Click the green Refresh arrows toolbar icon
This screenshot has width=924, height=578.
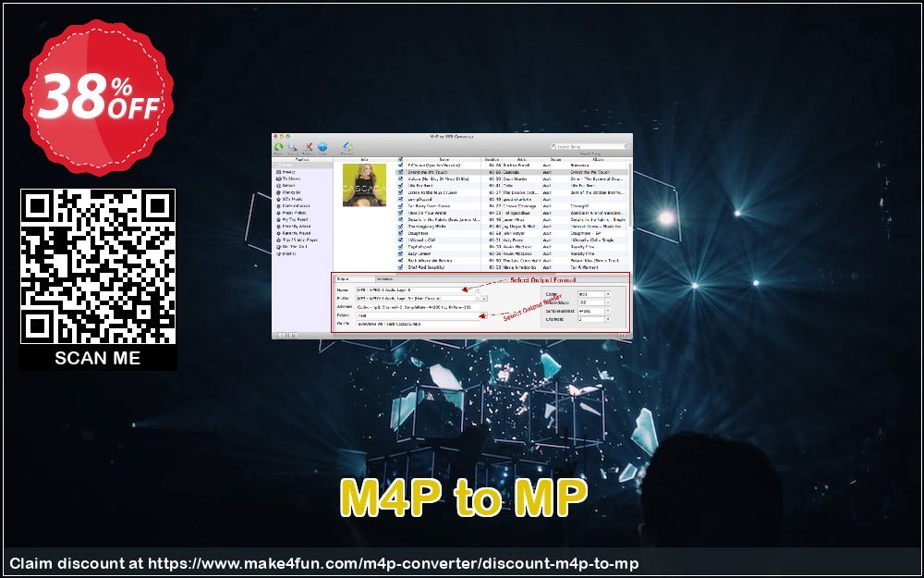click(279, 147)
